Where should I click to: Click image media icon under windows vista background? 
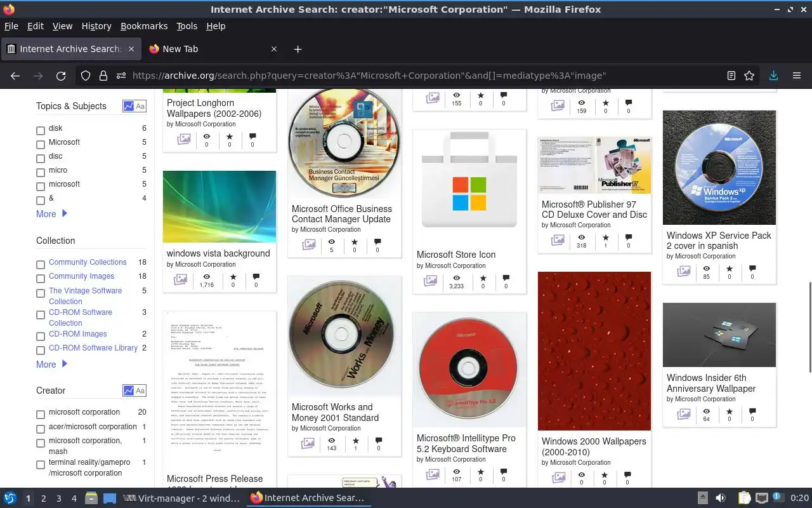tap(180, 279)
